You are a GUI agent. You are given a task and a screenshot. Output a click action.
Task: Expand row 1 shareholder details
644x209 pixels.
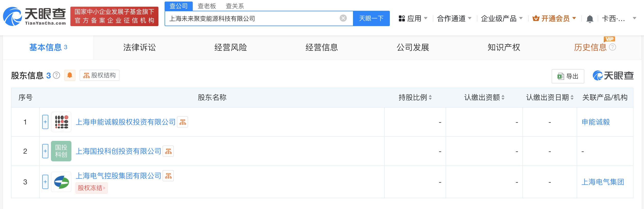coord(45,122)
